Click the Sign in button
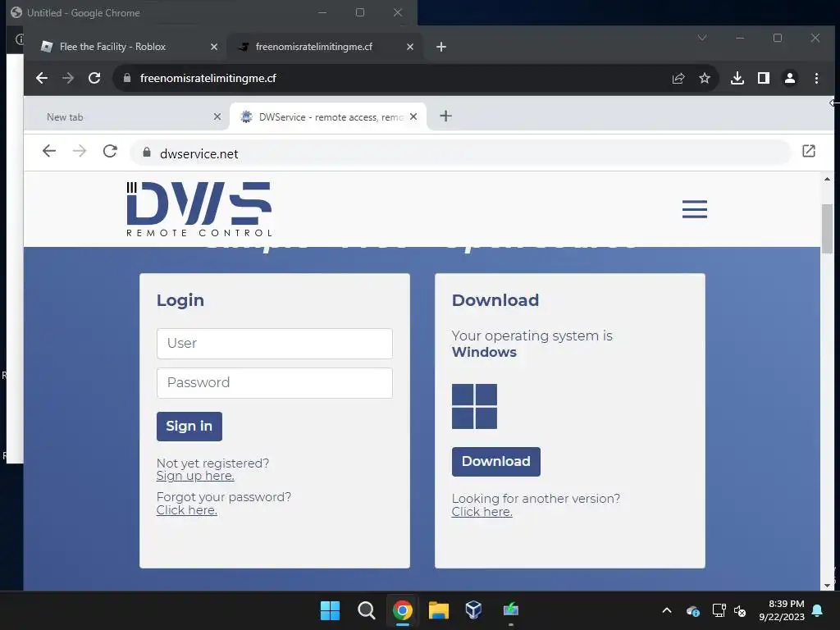The height and width of the screenshot is (630, 840). click(189, 427)
